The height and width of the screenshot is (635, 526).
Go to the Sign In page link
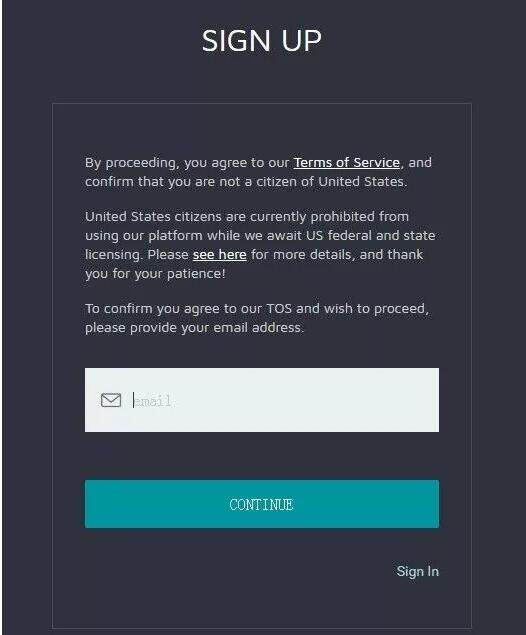click(417, 571)
